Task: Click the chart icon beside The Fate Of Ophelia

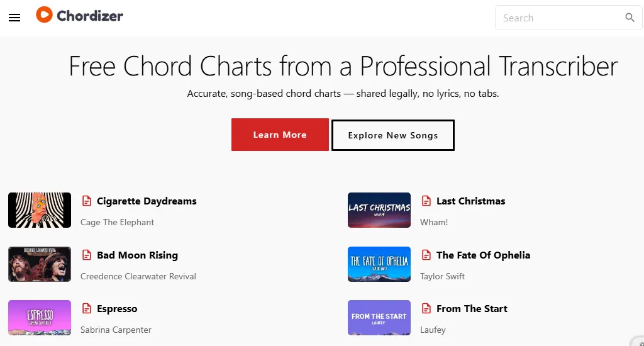Action: click(426, 255)
